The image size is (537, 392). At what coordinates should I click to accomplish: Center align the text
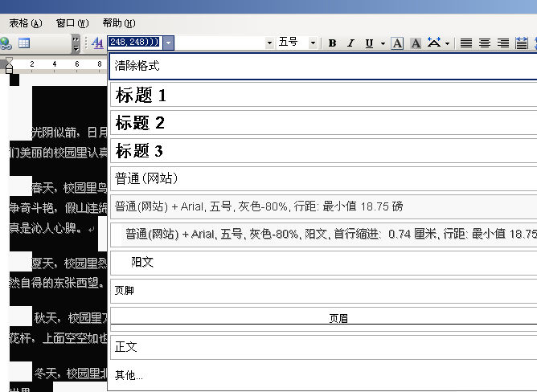(x=485, y=43)
